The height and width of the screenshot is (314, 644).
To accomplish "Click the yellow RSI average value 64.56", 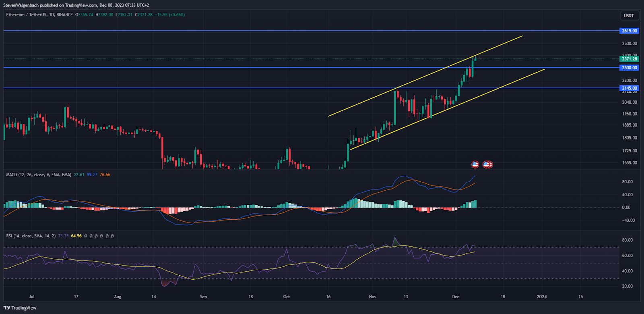I will [x=76, y=236].
